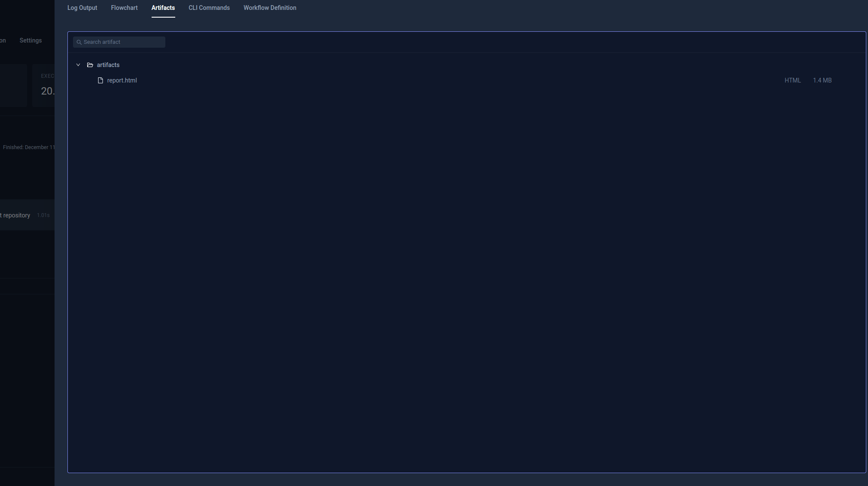View the Workflow Definition tab
Image resolution: width=868 pixels, height=486 pixels.
(x=270, y=8)
